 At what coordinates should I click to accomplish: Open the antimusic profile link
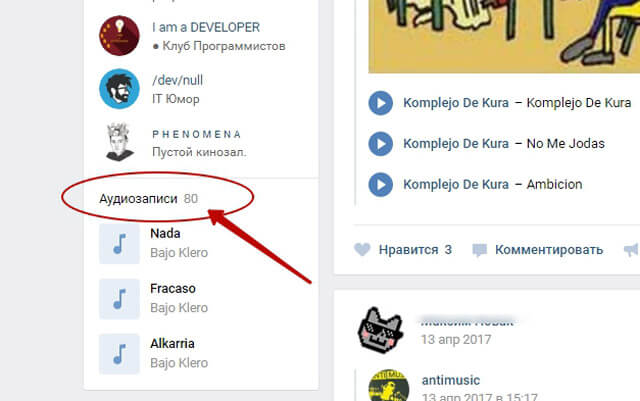point(451,380)
